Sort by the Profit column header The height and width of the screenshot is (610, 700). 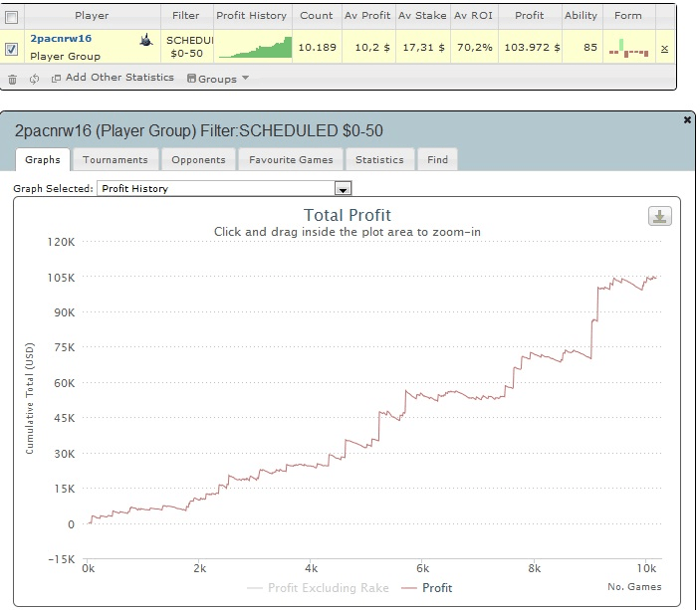point(530,16)
